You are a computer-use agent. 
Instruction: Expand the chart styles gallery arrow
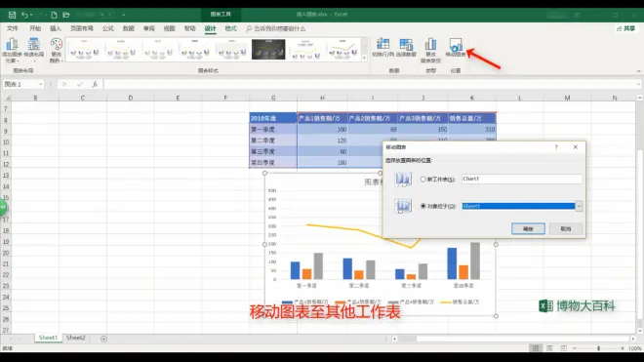point(364,59)
